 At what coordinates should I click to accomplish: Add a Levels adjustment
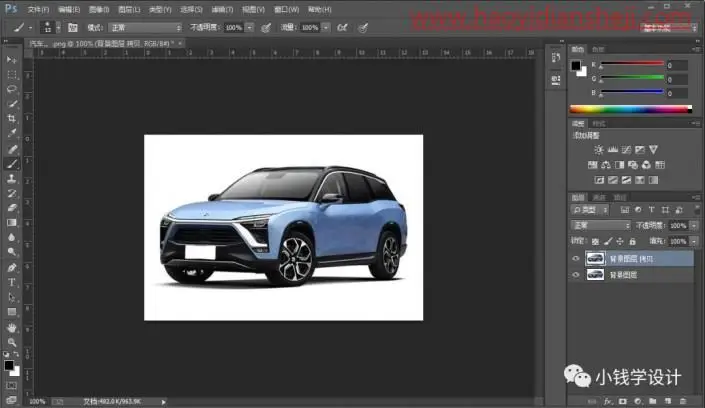tap(612, 150)
